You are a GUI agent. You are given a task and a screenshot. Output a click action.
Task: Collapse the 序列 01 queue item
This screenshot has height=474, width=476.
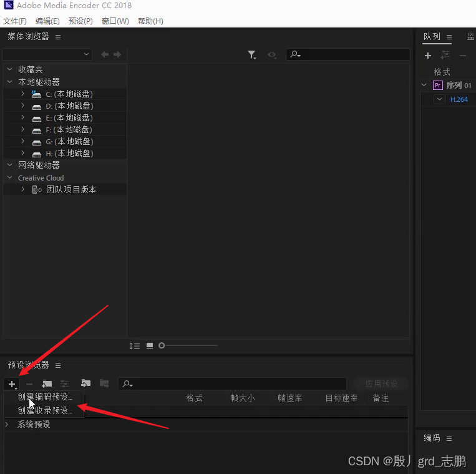pos(424,85)
